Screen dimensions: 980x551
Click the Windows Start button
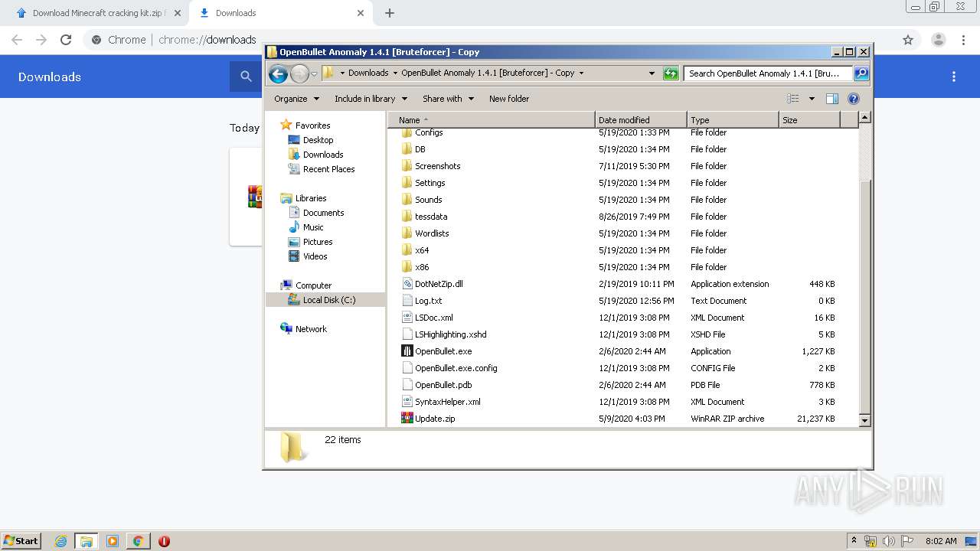coord(21,541)
